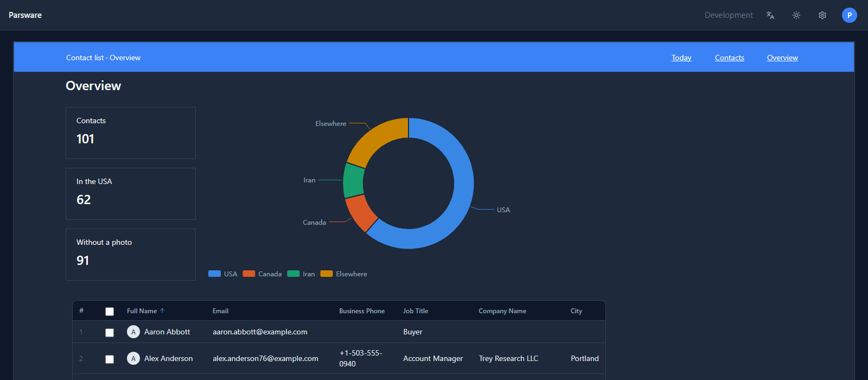
Task: Open the Contacts link in header
Action: point(730,58)
